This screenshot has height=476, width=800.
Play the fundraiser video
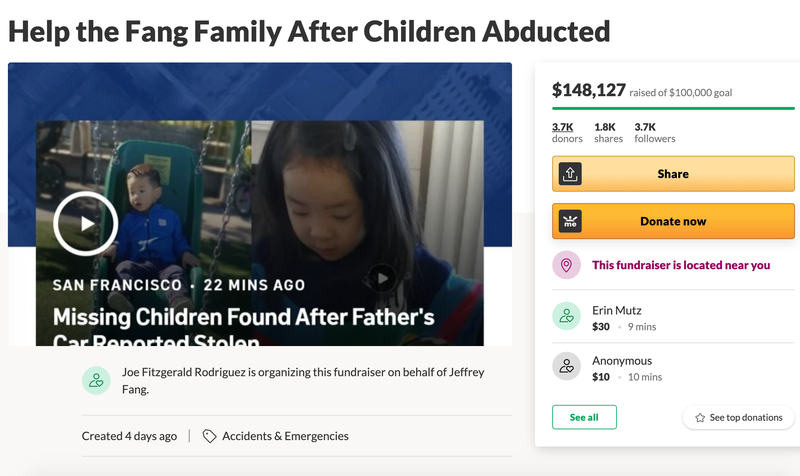86,223
